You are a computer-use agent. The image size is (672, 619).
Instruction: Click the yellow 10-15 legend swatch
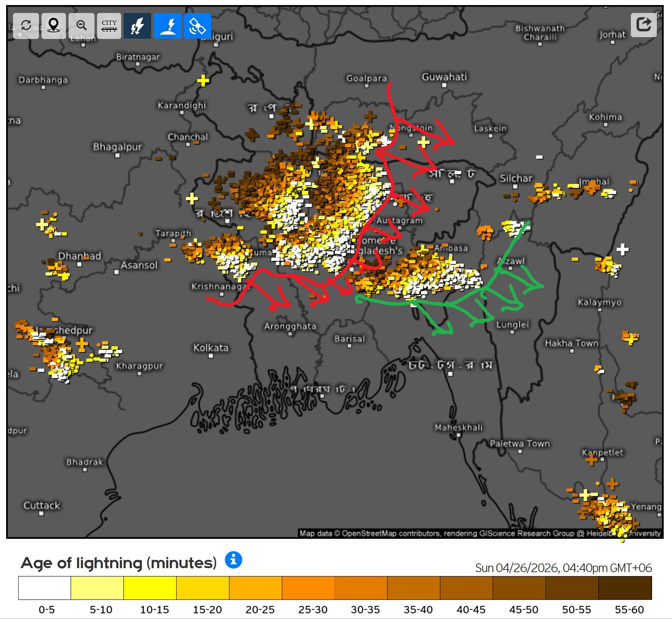pyautogui.click(x=150, y=588)
